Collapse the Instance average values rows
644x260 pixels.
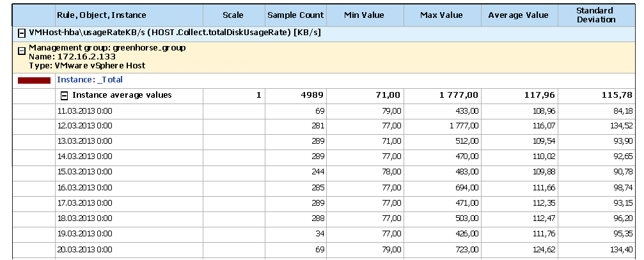pyautogui.click(x=64, y=96)
